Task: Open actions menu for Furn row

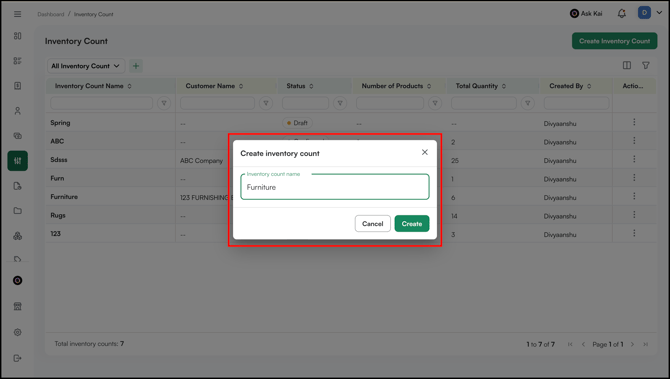Action: [x=634, y=177]
